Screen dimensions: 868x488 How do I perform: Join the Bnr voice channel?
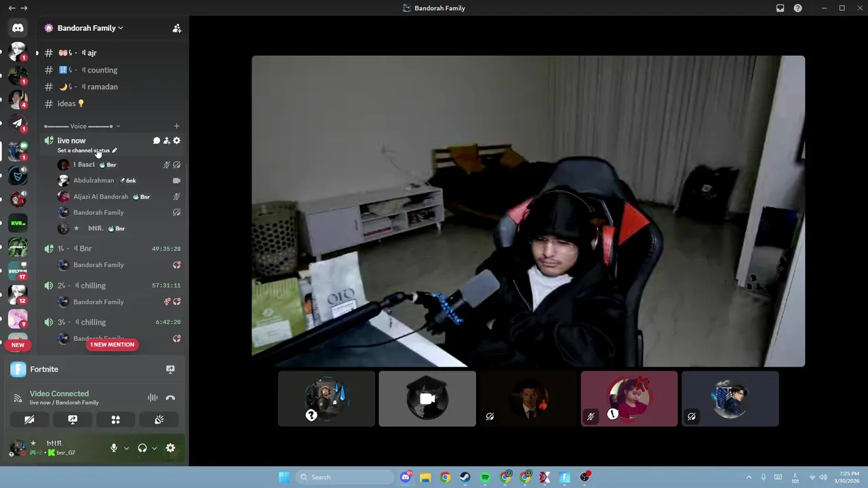(112, 249)
